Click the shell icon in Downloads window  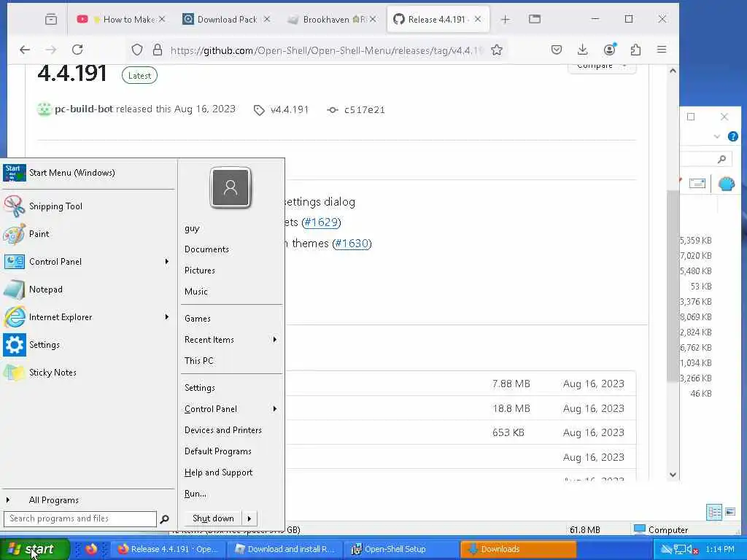[x=727, y=184]
